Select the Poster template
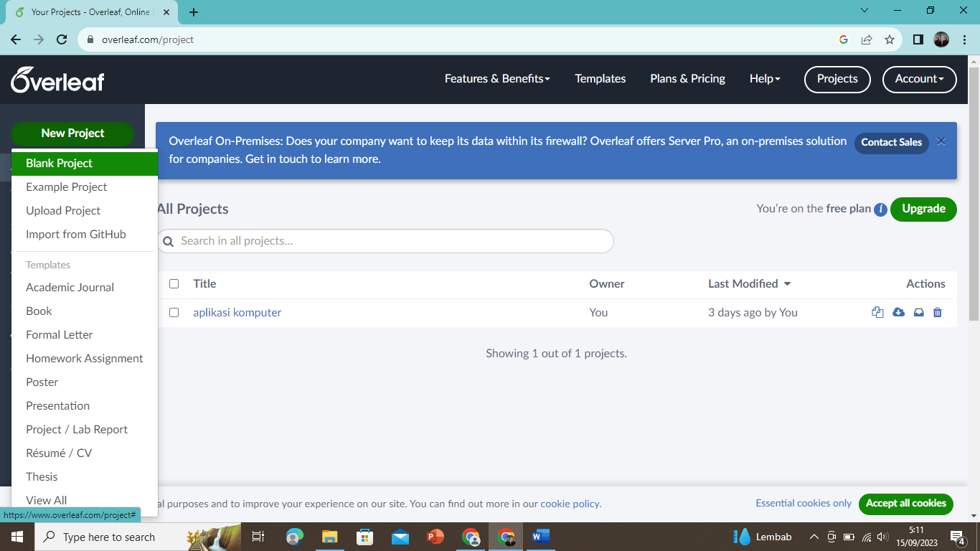 (x=85, y=382)
